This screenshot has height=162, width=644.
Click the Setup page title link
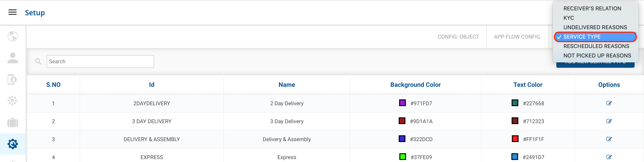click(35, 13)
